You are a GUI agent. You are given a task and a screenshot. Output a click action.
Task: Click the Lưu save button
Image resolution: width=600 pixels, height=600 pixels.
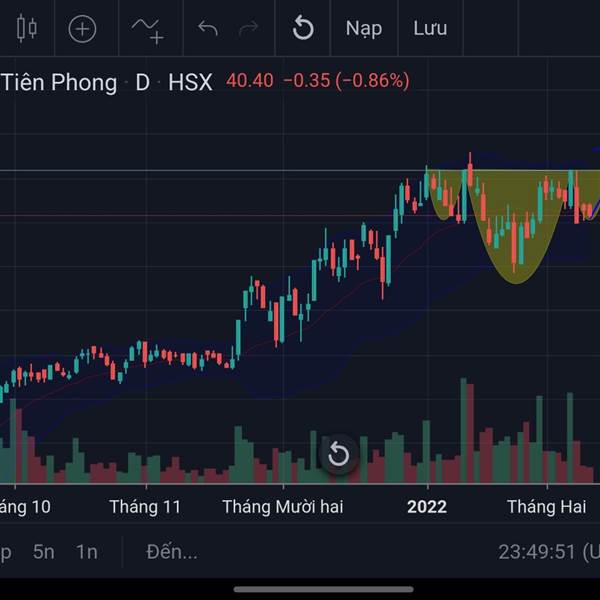[x=430, y=28]
